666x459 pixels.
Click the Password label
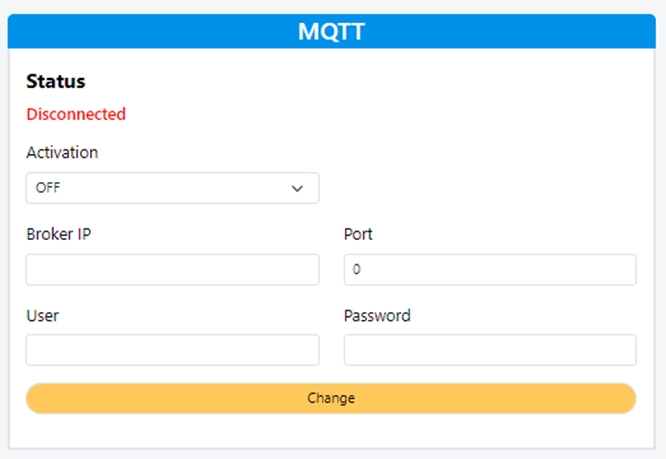tap(377, 315)
